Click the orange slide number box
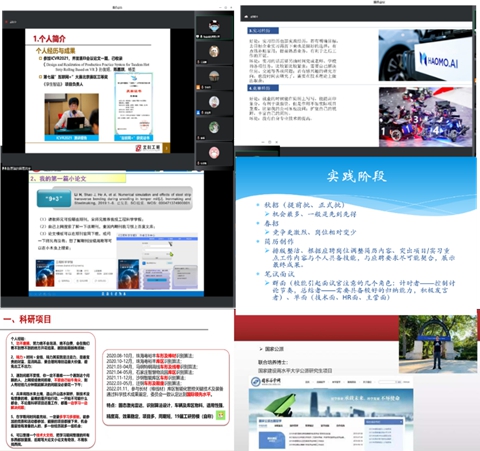The image size is (480, 451). [167, 148]
